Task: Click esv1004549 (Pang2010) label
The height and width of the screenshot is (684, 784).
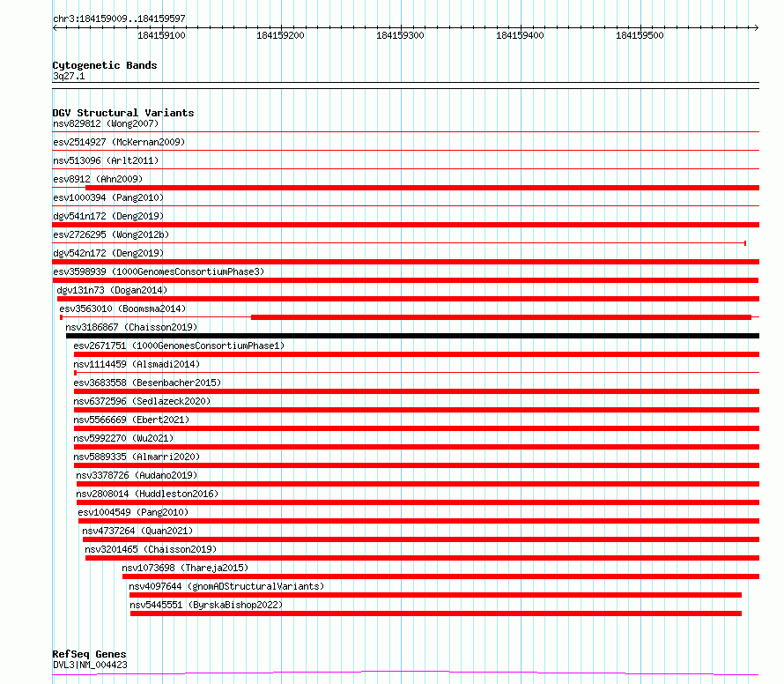Action: point(133,512)
